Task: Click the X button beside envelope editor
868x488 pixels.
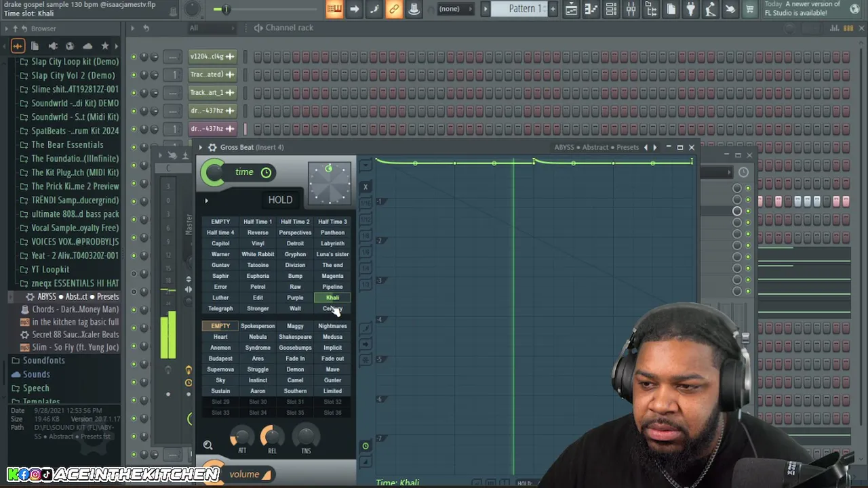Action: (x=366, y=187)
